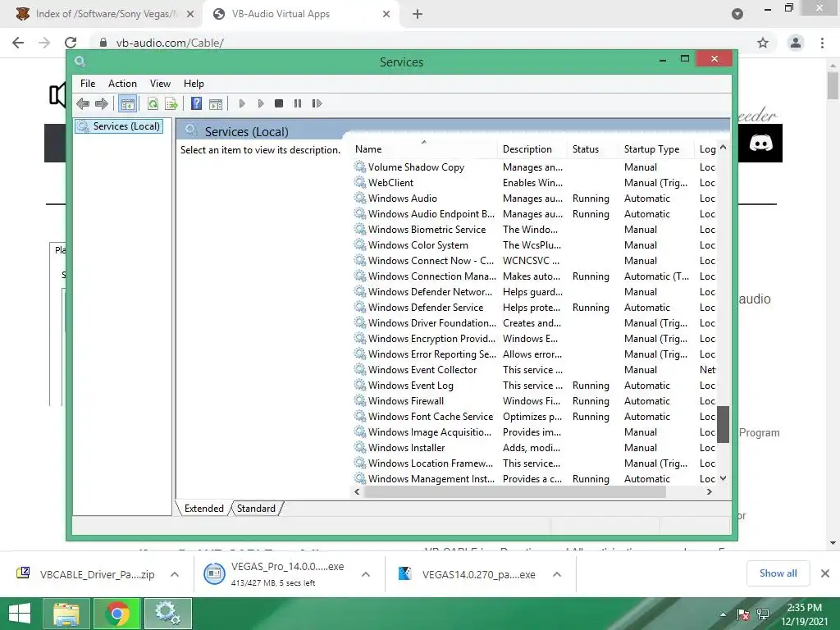This screenshot has width=840, height=630.
Task: Click the vertical scrollbar thumb in services list
Action: tap(724, 424)
